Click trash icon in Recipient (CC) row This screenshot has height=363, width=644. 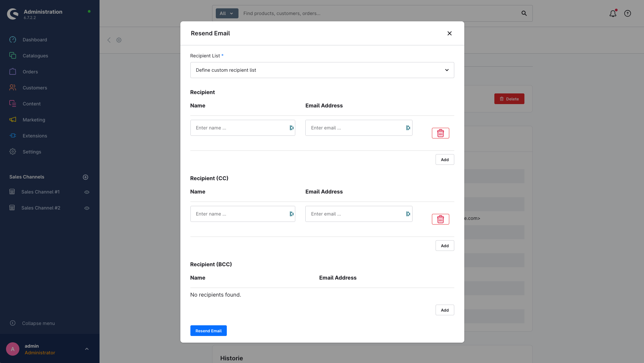pos(440,219)
